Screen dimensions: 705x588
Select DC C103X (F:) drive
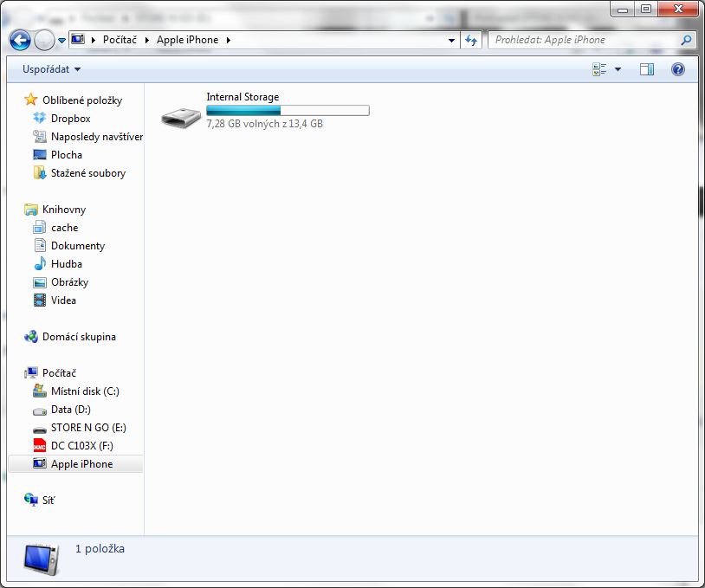pyautogui.click(x=81, y=446)
